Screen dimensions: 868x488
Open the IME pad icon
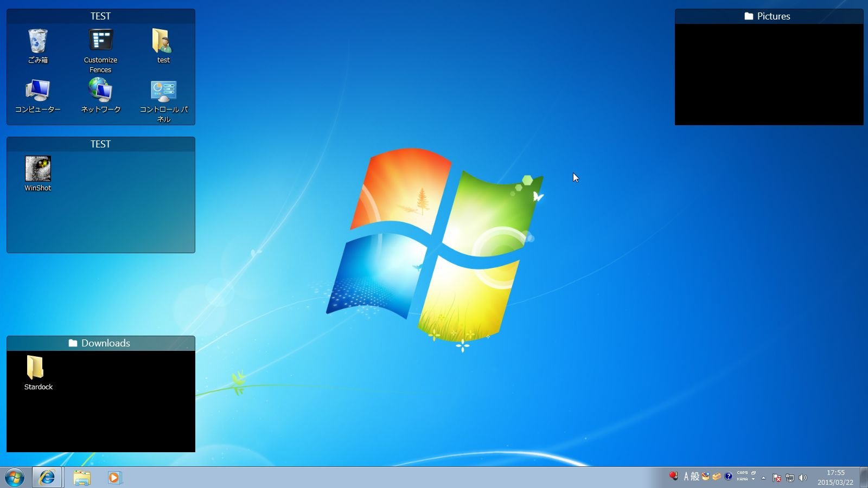[x=706, y=476]
